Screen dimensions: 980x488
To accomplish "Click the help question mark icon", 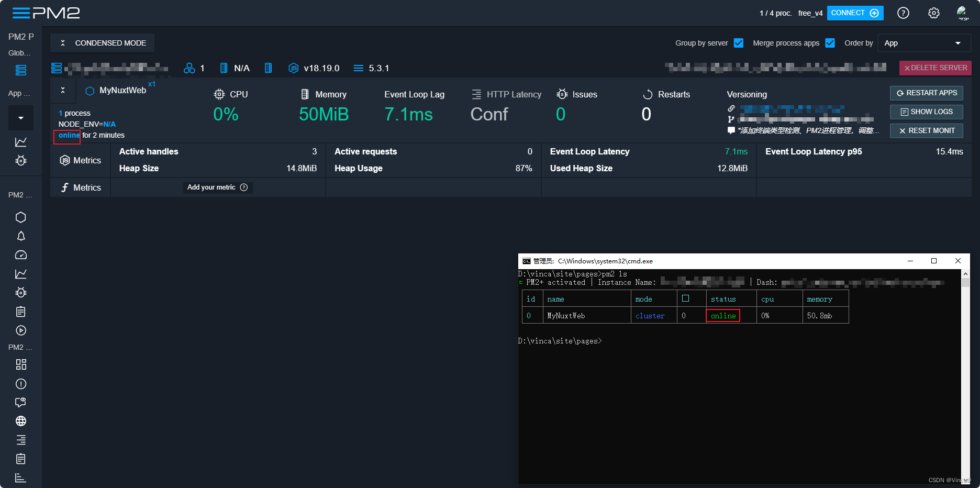I will pos(903,13).
